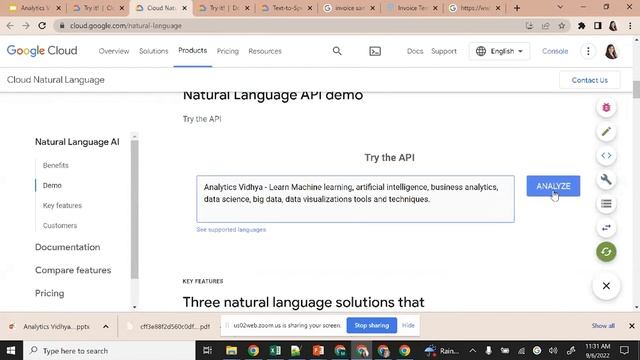Click Stop sharing button

(x=371, y=325)
